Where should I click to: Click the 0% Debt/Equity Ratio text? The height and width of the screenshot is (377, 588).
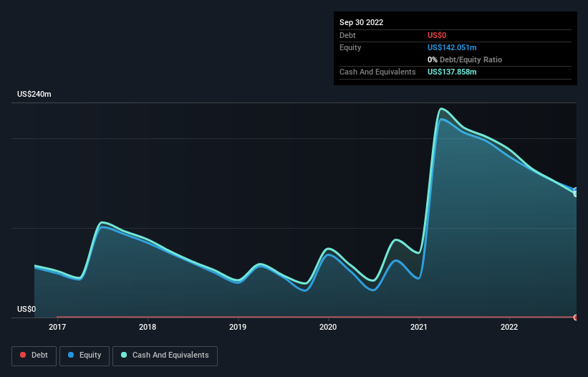tap(465, 59)
